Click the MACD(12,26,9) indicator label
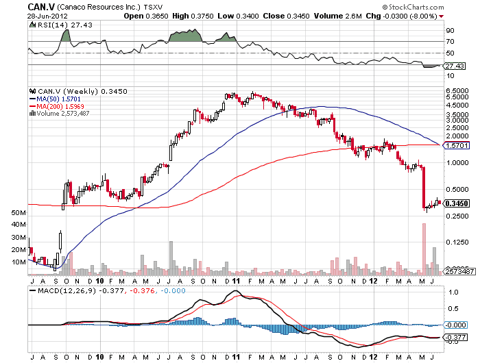Viewport: 480px width, 363px height. [x=66, y=291]
